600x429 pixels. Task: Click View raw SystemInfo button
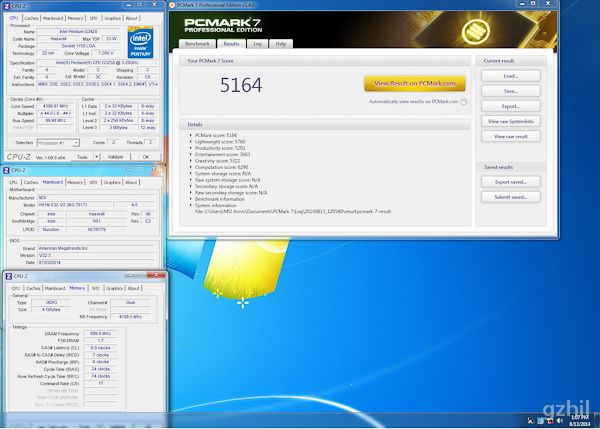[x=511, y=121]
